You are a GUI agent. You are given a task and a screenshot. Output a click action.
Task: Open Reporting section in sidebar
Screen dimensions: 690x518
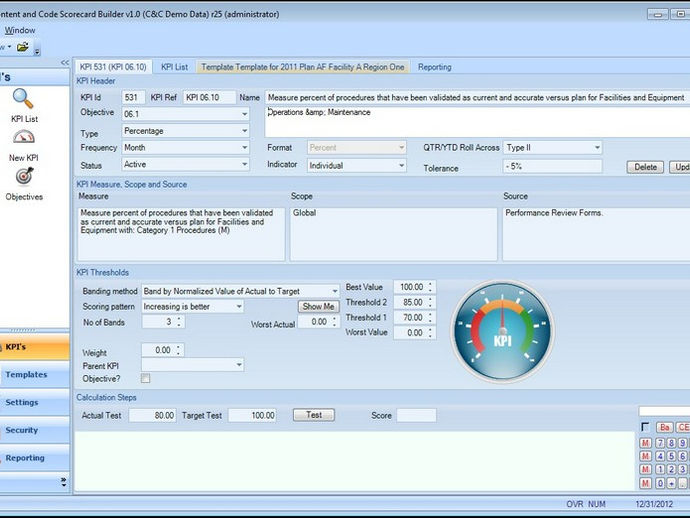coord(34,458)
